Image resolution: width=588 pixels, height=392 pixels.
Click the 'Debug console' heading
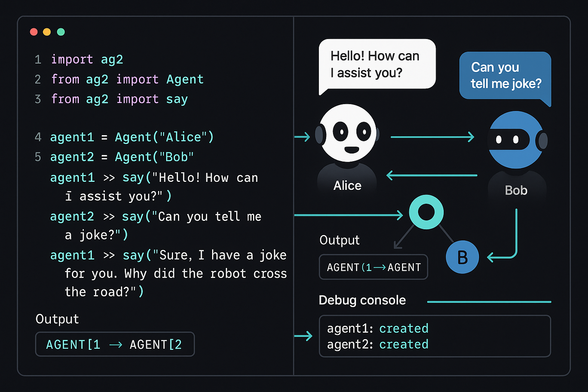pos(362,301)
